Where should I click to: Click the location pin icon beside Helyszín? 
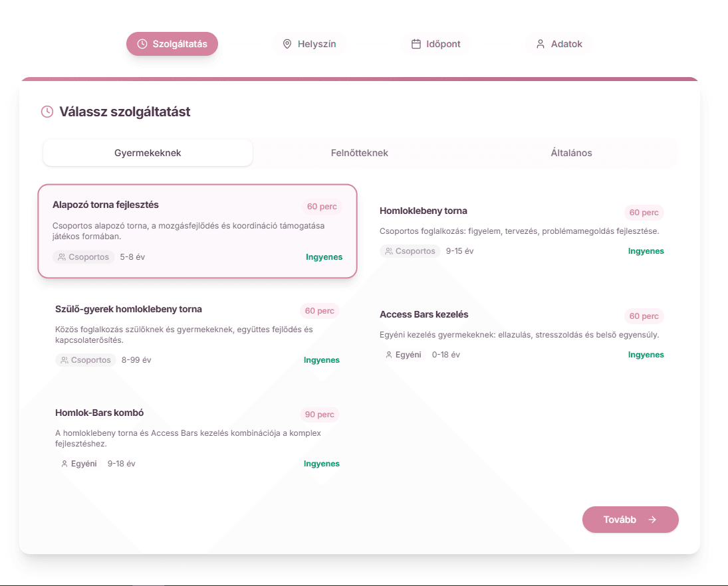287,44
